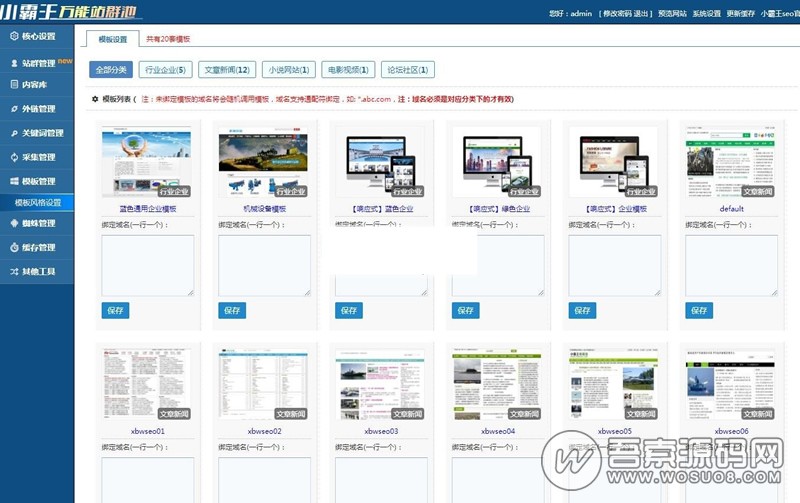The height and width of the screenshot is (503, 800).
Task: Click the key icon beside 关键词管理
Action: click(13, 133)
